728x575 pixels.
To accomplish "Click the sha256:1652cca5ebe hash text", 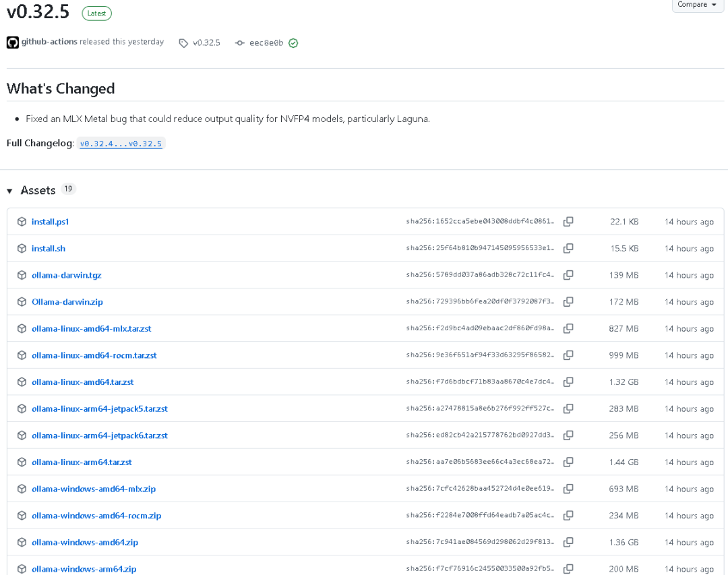I will point(480,221).
